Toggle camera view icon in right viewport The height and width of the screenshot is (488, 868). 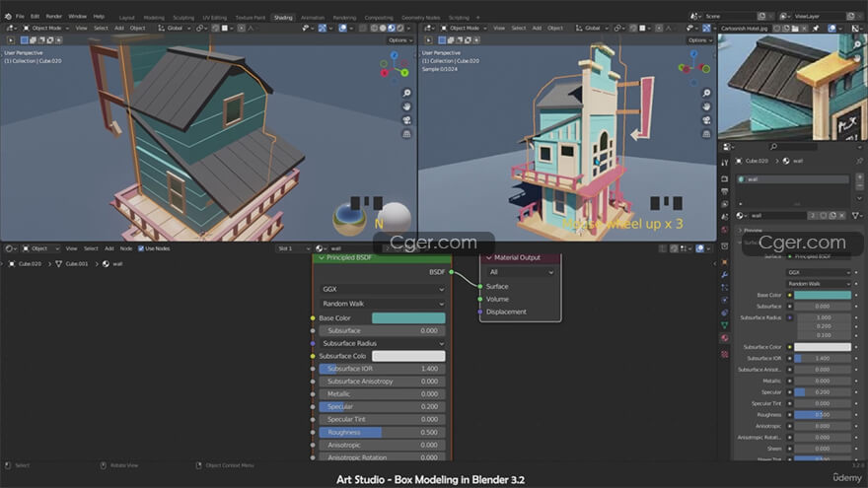(706, 120)
